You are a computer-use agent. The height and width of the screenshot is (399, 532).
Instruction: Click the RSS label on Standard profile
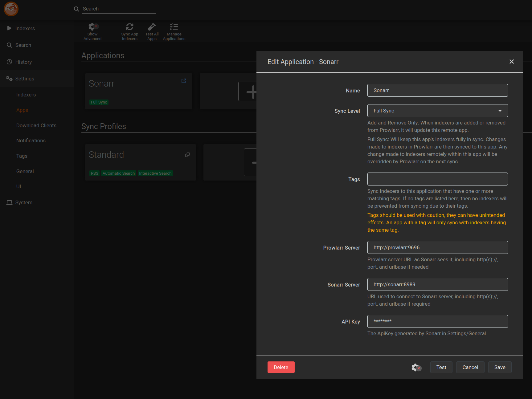pyautogui.click(x=95, y=173)
